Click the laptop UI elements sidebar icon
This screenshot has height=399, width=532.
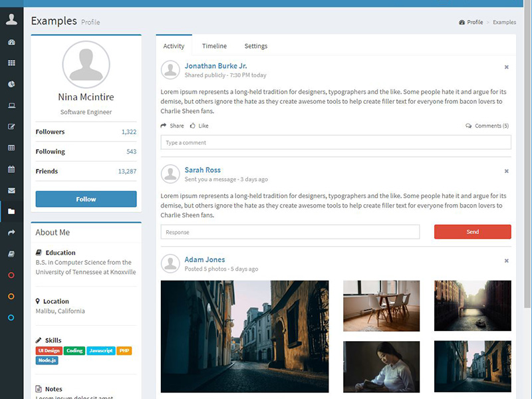coord(11,106)
